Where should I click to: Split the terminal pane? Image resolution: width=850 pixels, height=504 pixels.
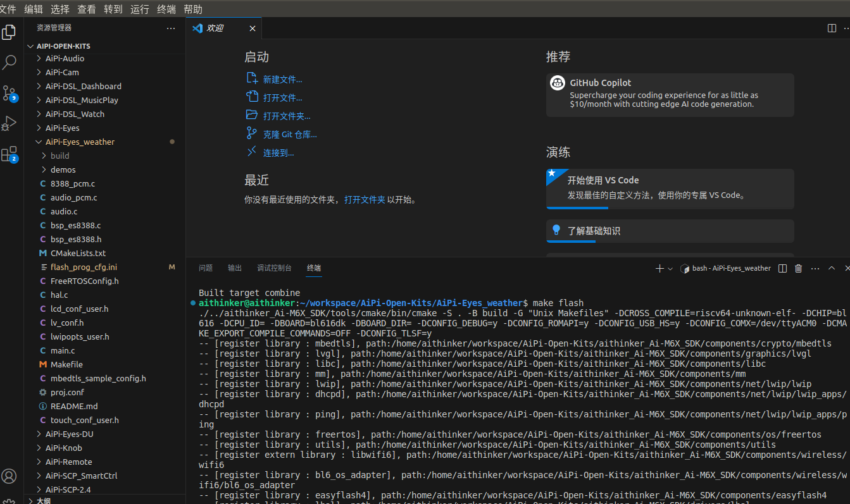(782, 268)
